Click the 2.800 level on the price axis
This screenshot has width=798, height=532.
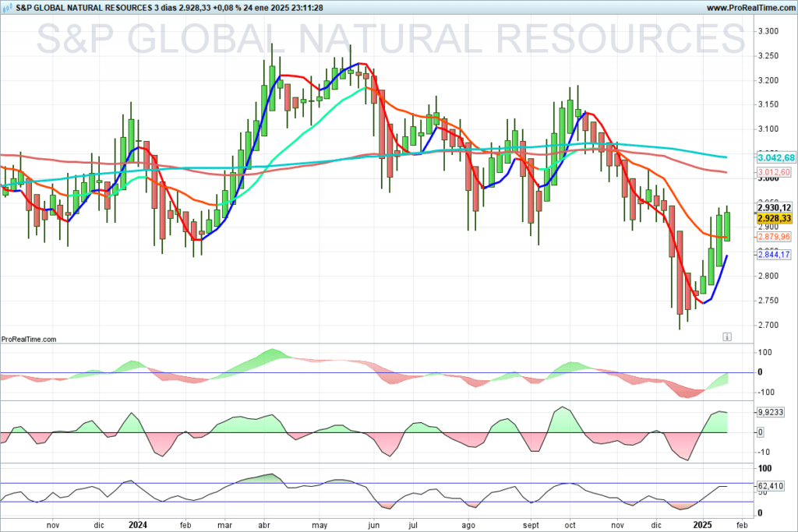[768, 277]
